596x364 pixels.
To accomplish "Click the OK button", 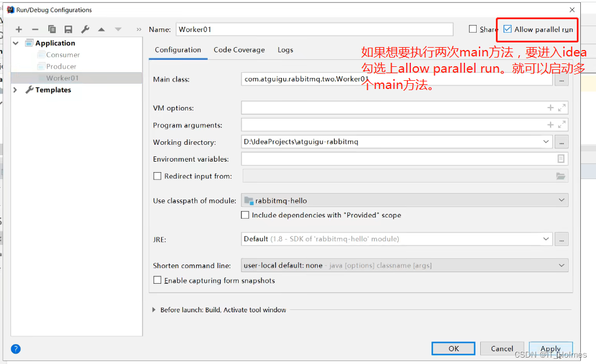I will click(x=453, y=348).
